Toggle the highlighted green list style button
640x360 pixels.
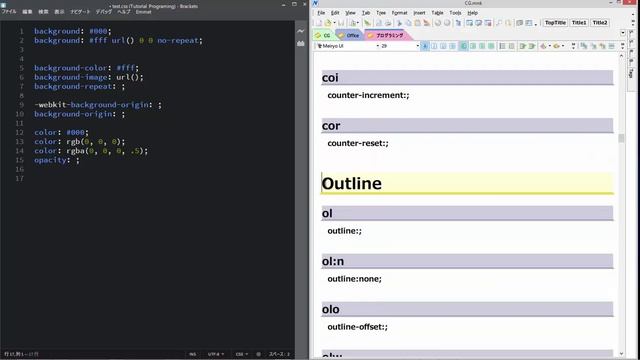click(464, 46)
